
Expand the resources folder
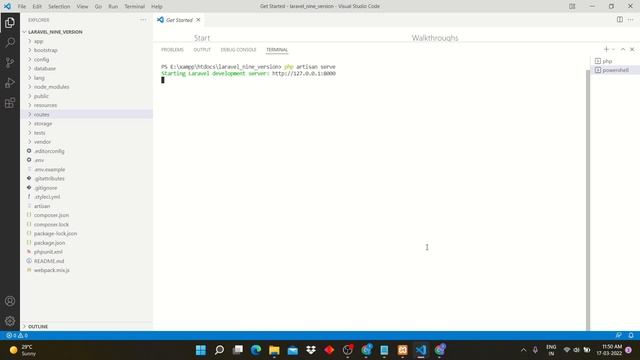87,105
